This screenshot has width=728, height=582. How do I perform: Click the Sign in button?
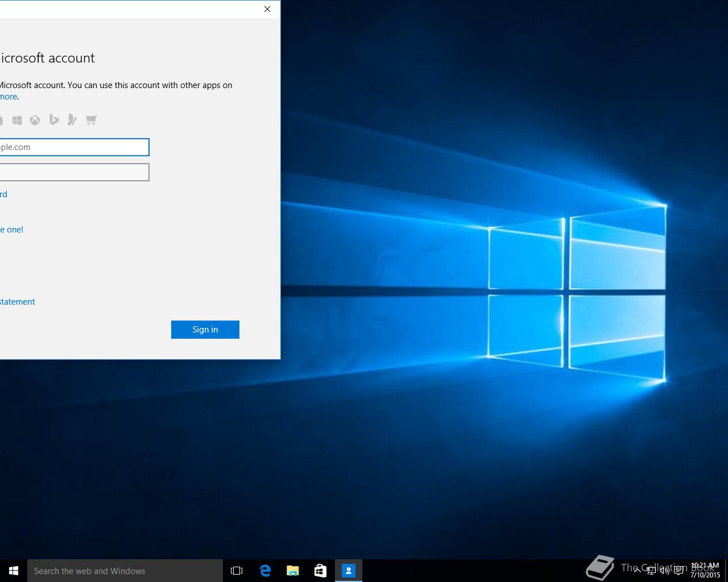(205, 330)
